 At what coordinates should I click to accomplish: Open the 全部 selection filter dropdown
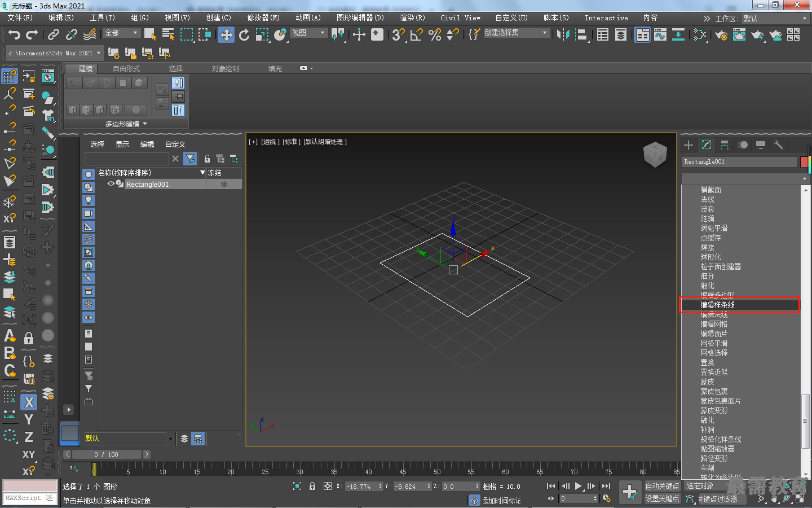pyautogui.click(x=121, y=33)
